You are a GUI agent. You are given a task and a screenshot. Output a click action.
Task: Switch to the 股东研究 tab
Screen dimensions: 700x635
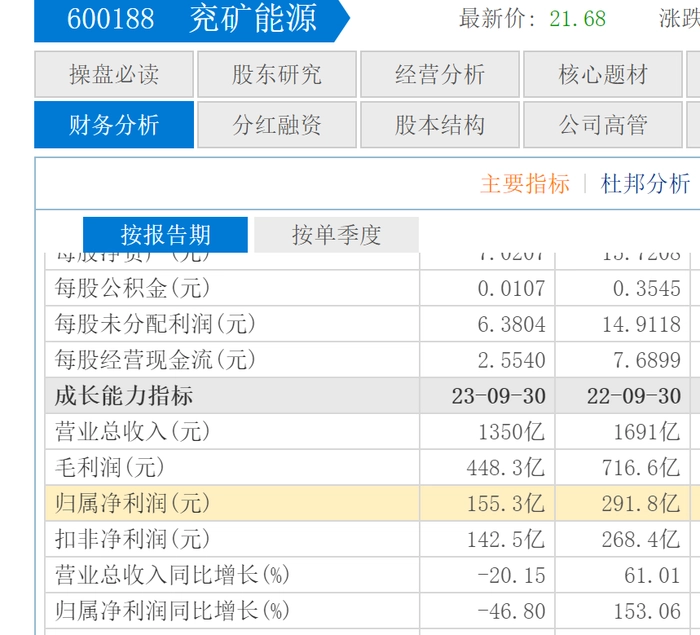click(x=277, y=74)
